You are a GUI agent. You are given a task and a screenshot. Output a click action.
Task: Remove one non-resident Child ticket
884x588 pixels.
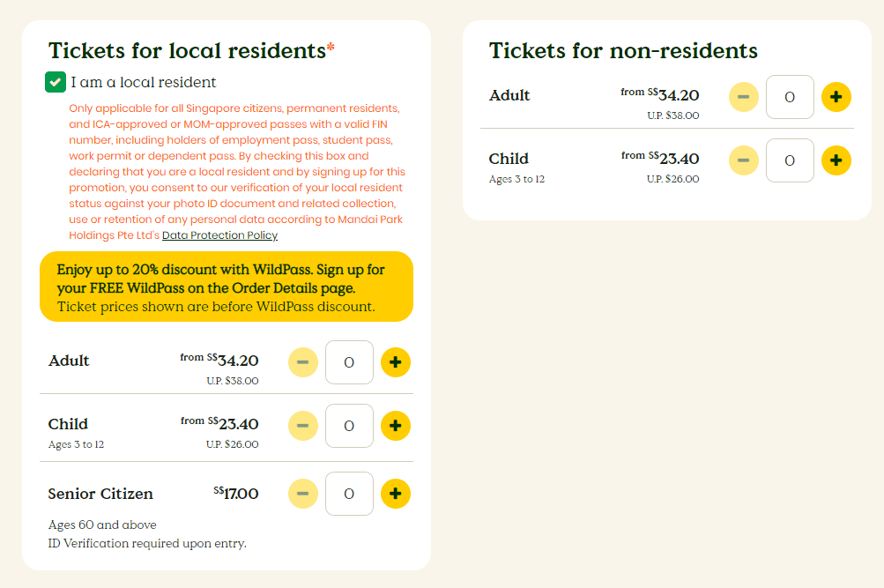[743, 160]
